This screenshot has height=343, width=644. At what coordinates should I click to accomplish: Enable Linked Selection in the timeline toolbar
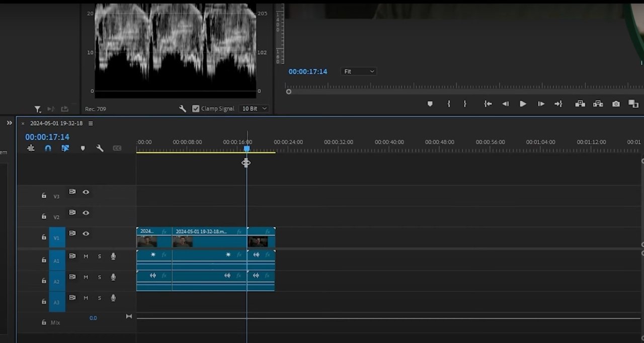pos(65,148)
